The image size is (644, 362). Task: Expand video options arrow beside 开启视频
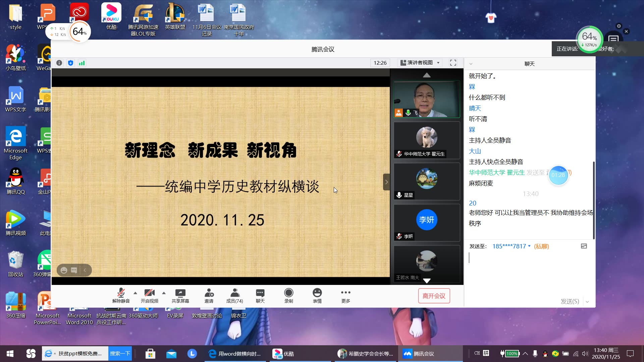pos(164,293)
